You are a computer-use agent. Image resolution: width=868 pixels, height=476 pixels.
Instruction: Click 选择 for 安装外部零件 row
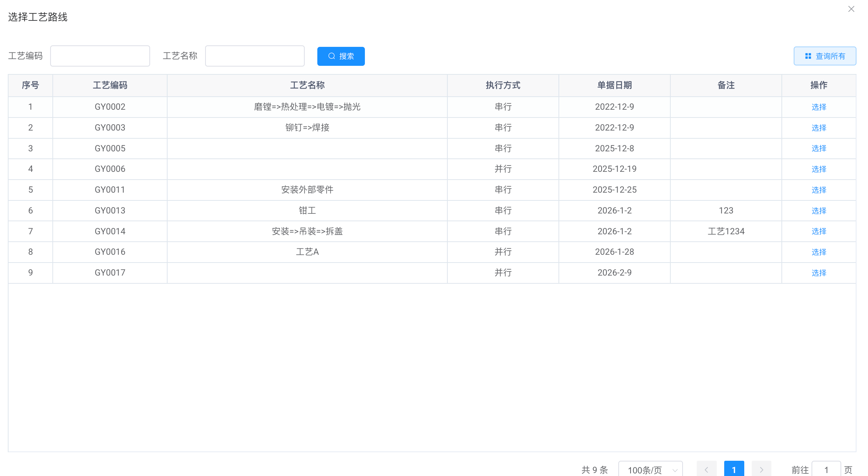tap(819, 190)
